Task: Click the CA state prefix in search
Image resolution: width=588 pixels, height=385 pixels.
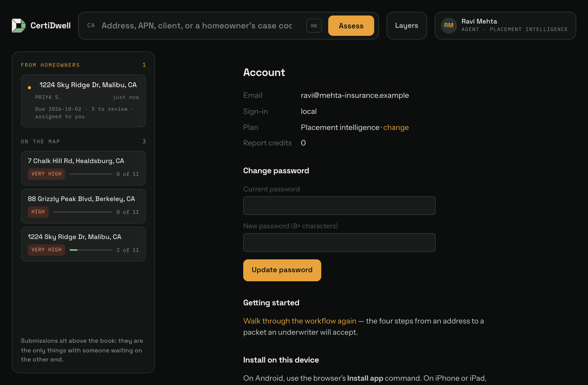Action: [x=91, y=26]
